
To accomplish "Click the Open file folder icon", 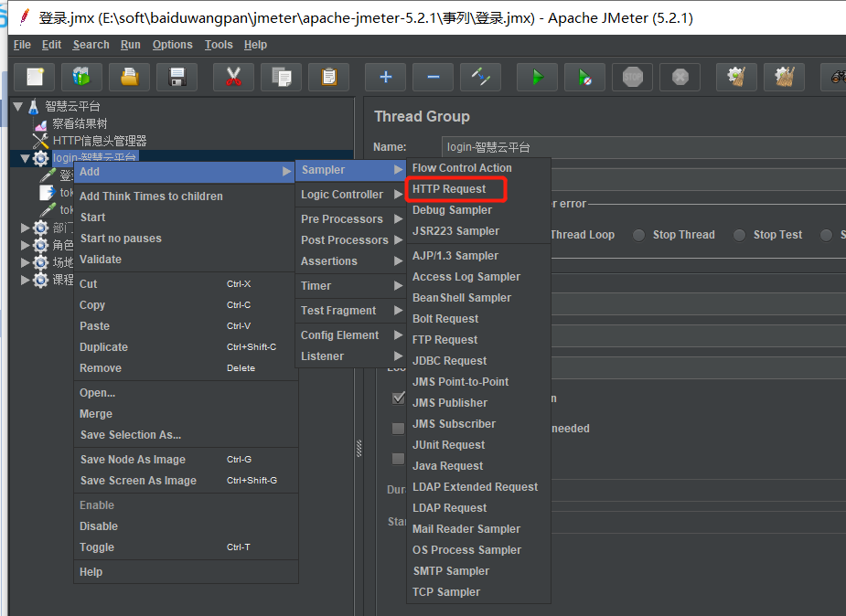I will coord(130,77).
